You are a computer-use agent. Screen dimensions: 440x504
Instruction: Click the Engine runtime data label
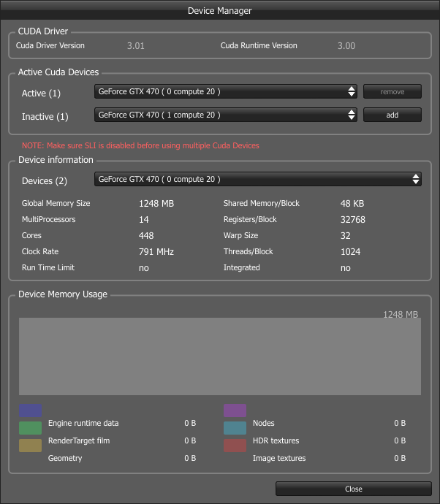(x=83, y=423)
